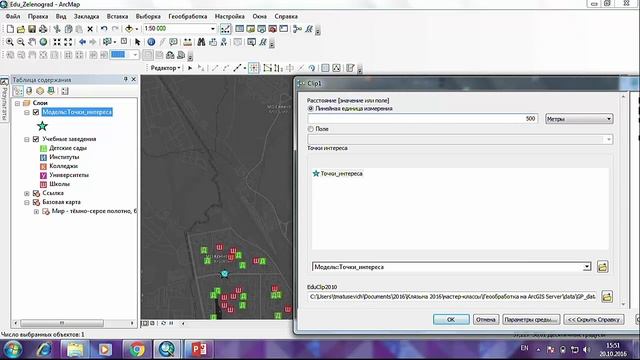
Task: Select the Линейная единица измерения radio button
Action: [x=311, y=109]
